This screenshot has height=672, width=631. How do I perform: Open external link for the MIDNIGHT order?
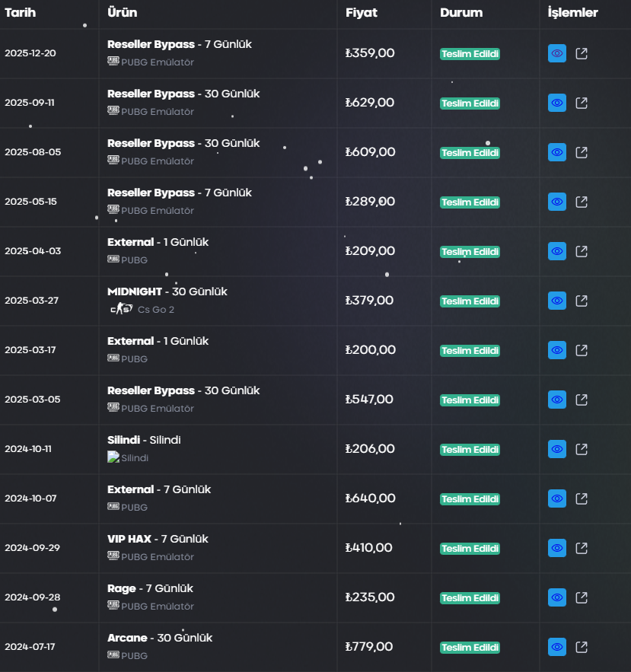tap(582, 301)
